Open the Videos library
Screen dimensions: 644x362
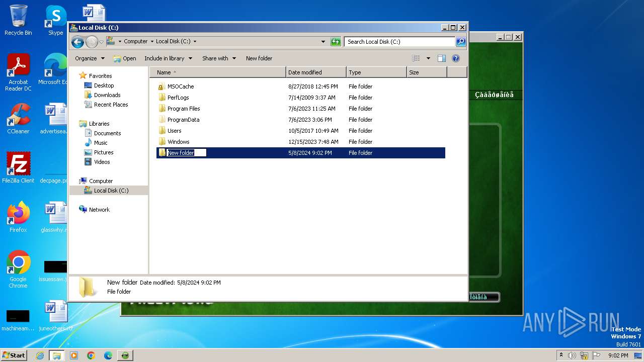point(102,162)
